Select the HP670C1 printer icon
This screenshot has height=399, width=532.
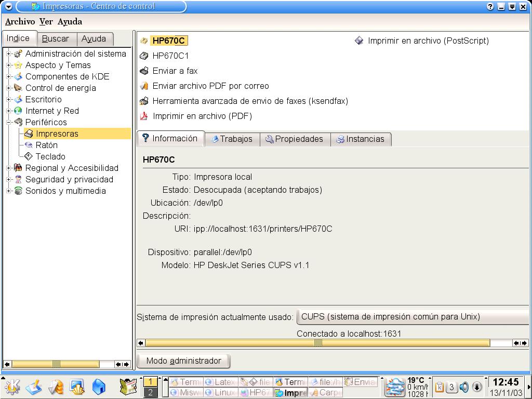[x=144, y=56]
